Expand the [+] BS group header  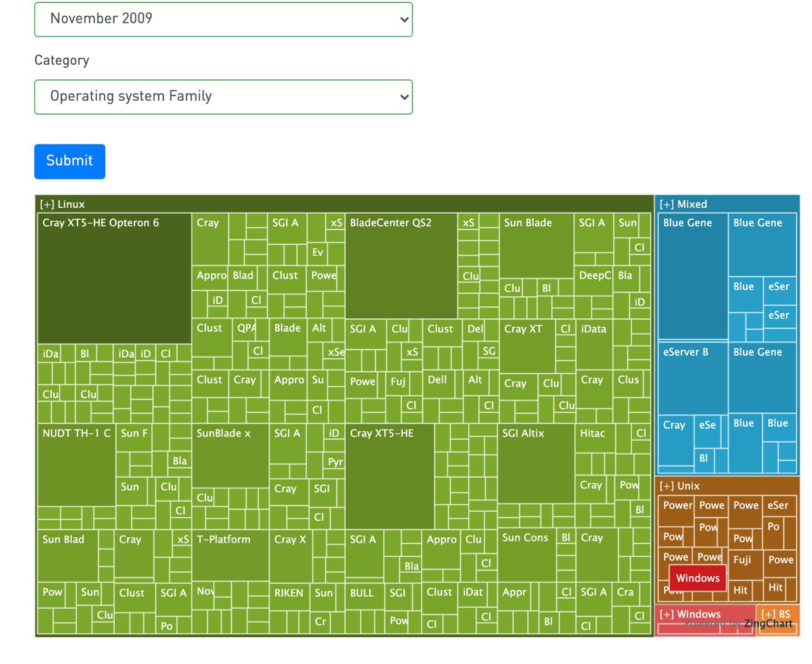pos(777,614)
